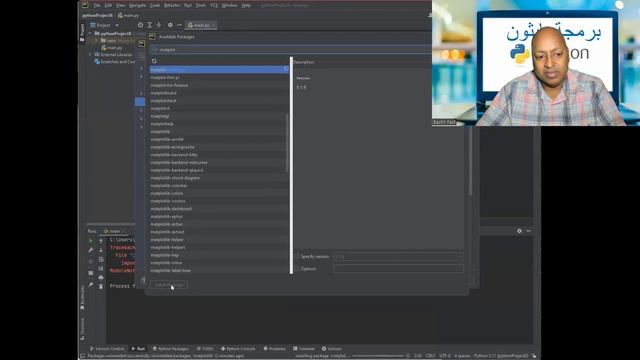Image resolution: width=640 pixels, height=360 pixels.
Task: Click the expand all icon in Project toolbar
Action: [x=150, y=25]
